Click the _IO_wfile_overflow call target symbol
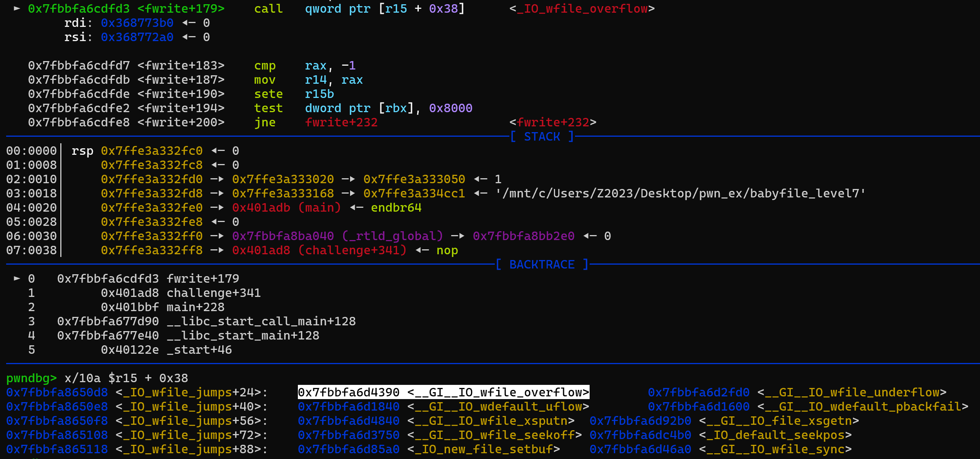The image size is (980, 459). click(582, 8)
